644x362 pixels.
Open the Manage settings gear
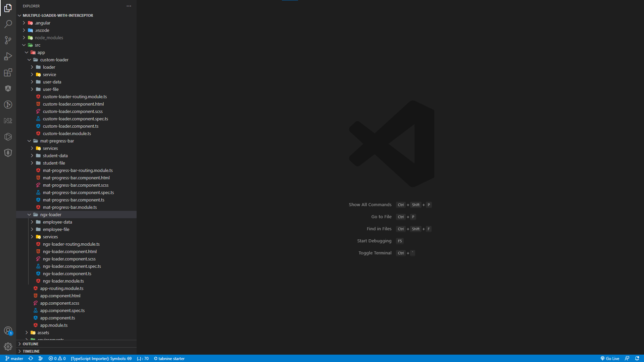tap(8, 347)
